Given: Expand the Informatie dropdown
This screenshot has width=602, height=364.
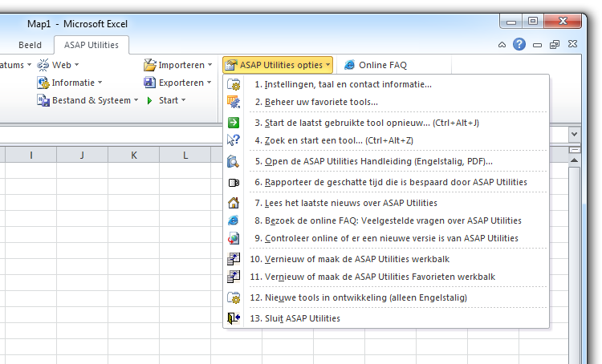Looking at the screenshot, I should (100, 83).
